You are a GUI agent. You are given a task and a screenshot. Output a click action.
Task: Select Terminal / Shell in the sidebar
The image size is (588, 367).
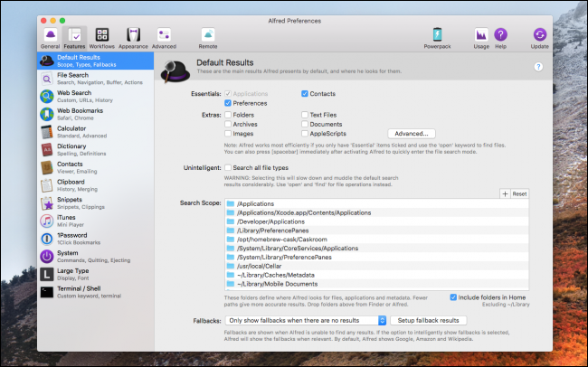click(96, 292)
